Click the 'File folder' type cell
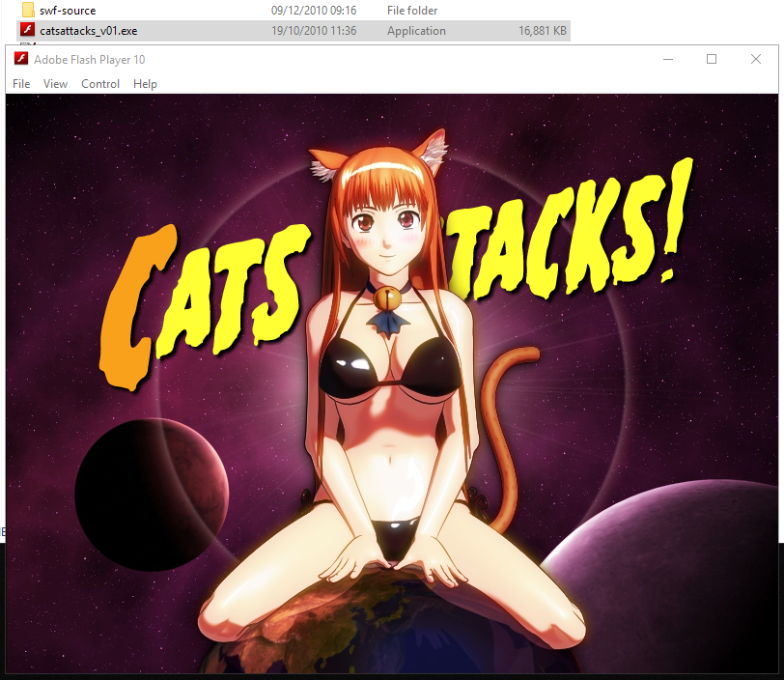The width and height of the screenshot is (784, 680). click(412, 11)
